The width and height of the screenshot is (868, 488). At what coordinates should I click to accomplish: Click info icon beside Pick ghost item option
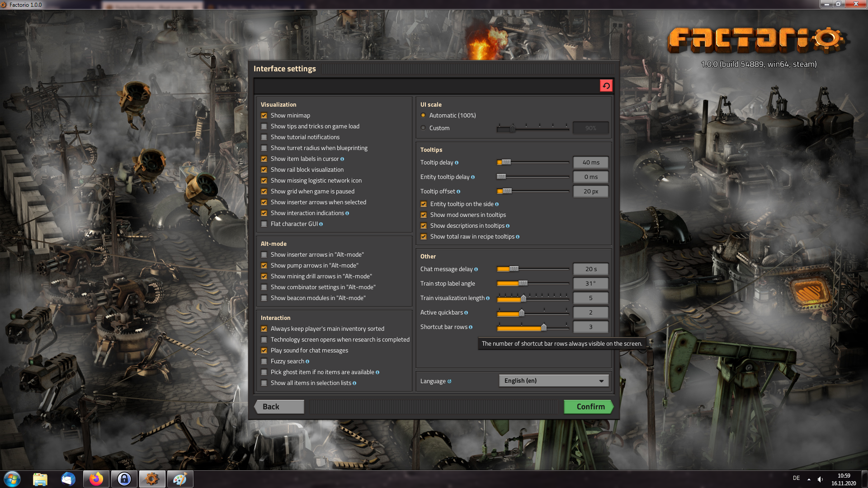click(377, 372)
